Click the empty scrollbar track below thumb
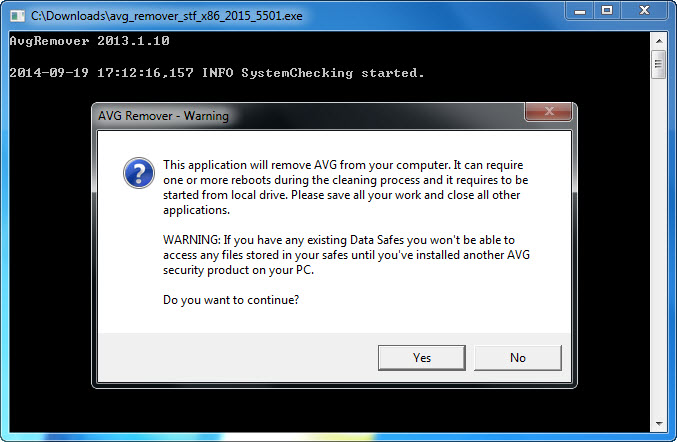The width and height of the screenshot is (677, 442). [659, 246]
